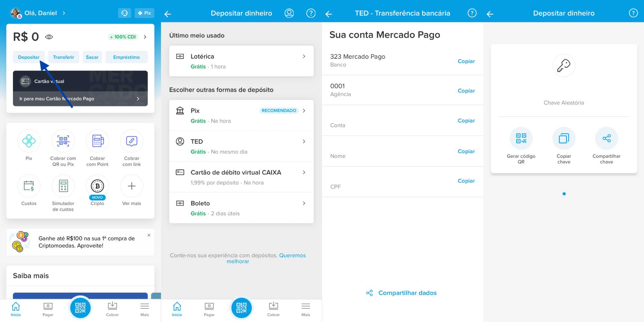
Task: Expand profile with Olá, Daniel chevron
Action: coord(64,13)
